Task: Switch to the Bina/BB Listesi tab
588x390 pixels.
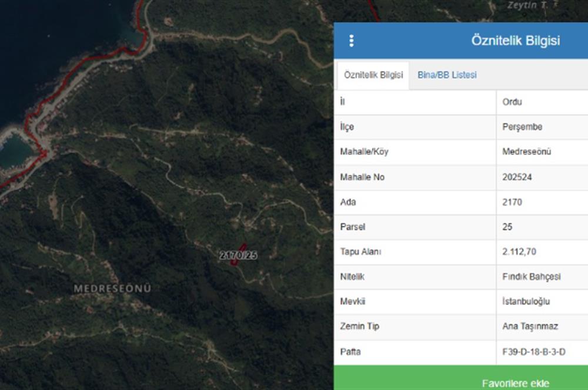Action: click(447, 75)
